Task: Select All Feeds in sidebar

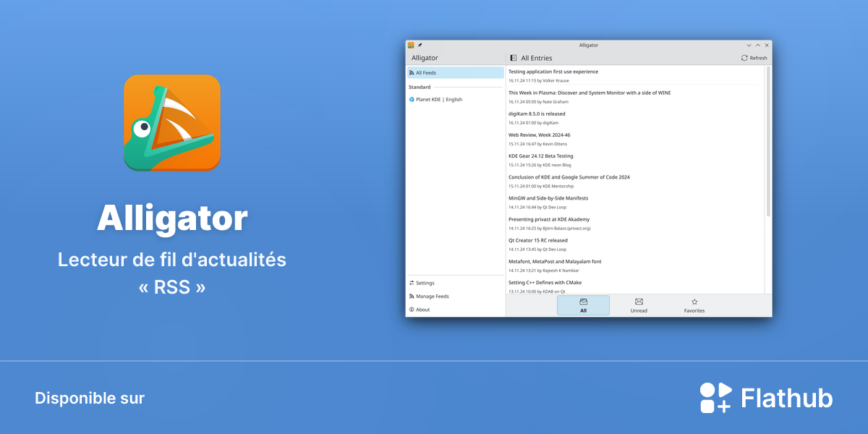Action: coord(455,73)
